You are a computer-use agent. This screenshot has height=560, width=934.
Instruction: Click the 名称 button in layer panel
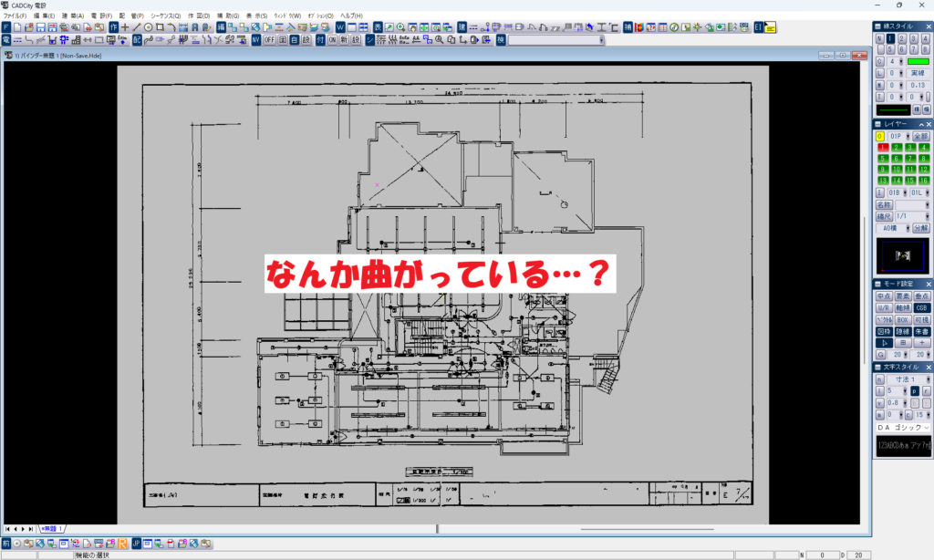(884, 205)
